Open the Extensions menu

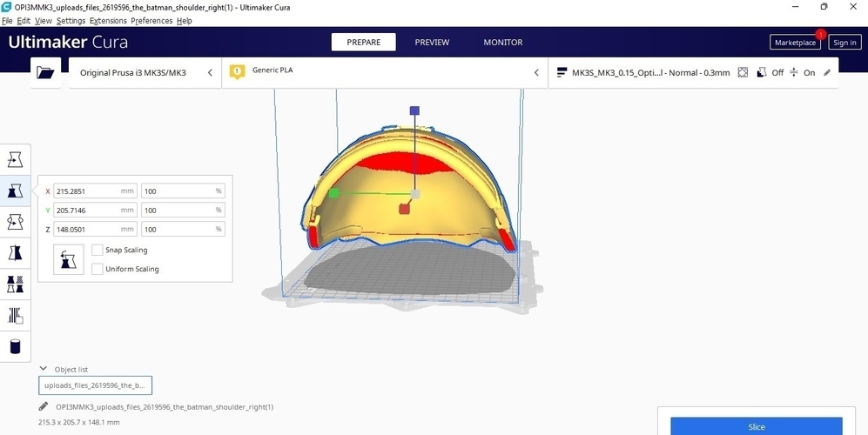coord(108,21)
